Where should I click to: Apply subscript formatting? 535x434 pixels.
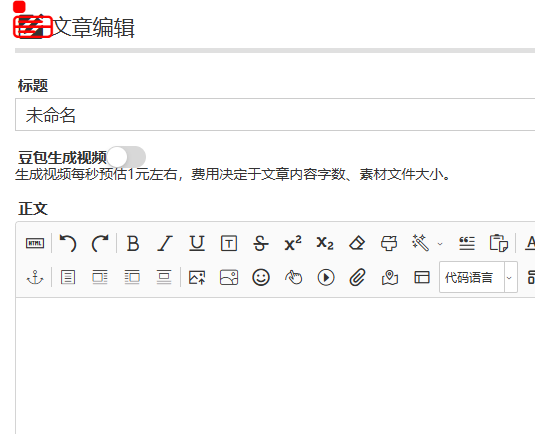pyautogui.click(x=325, y=243)
